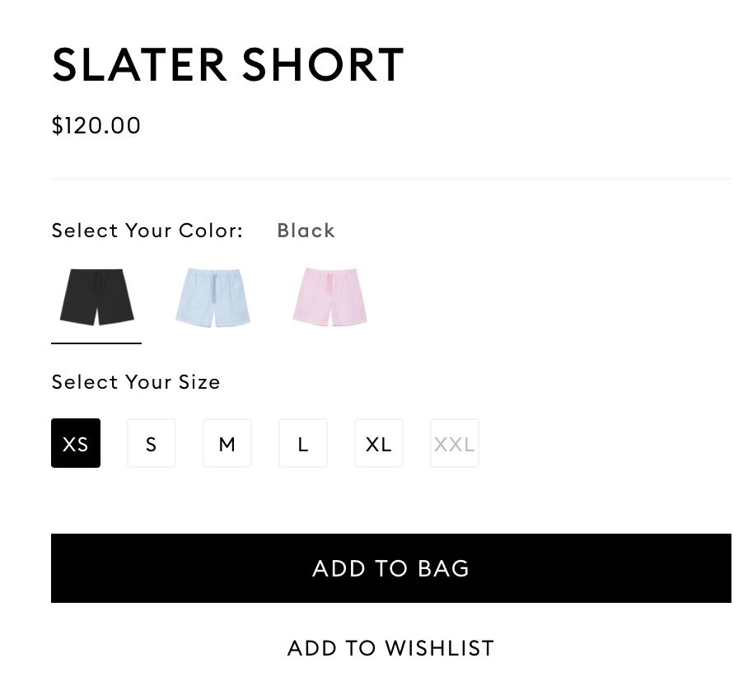The height and width of the screenshot is (700, 743).
Task: Pick size L for the shorts
Action: pos(303,443)
